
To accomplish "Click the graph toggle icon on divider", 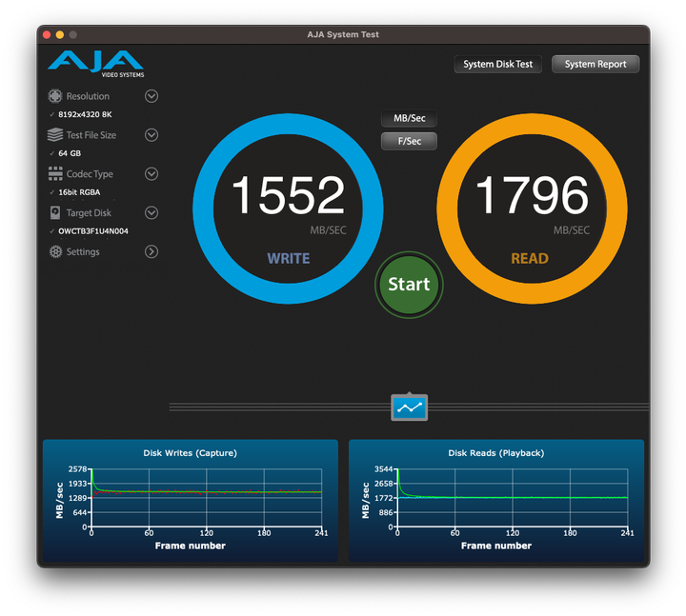I will pos(409,407).
